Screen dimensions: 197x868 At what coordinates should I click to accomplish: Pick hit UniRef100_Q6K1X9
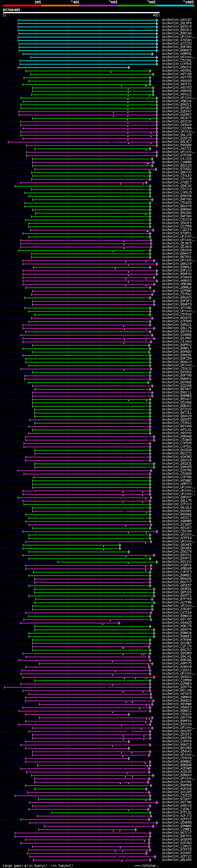177,264
